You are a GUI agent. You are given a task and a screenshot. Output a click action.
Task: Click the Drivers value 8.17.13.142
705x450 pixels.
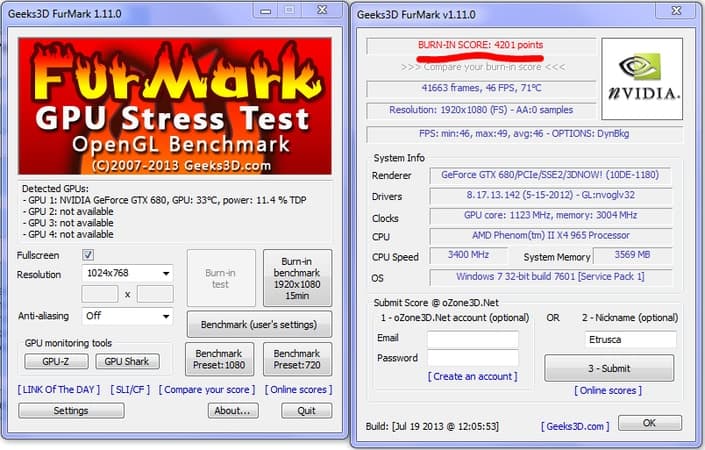(x=550, y=195)
